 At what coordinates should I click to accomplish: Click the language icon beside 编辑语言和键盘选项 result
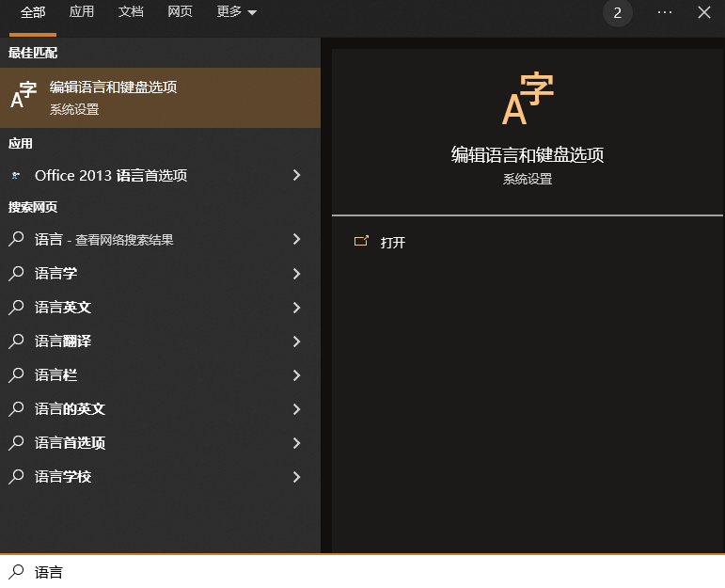[24, 96]
